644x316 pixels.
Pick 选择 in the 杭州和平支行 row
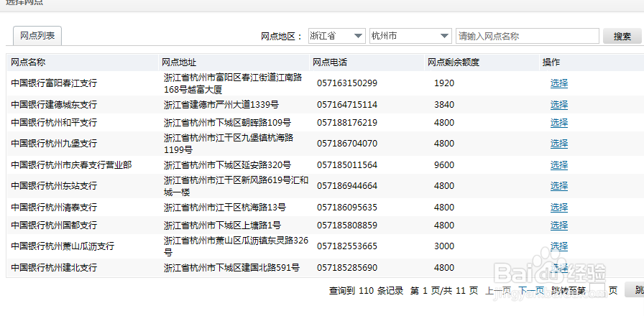point(559,122)
